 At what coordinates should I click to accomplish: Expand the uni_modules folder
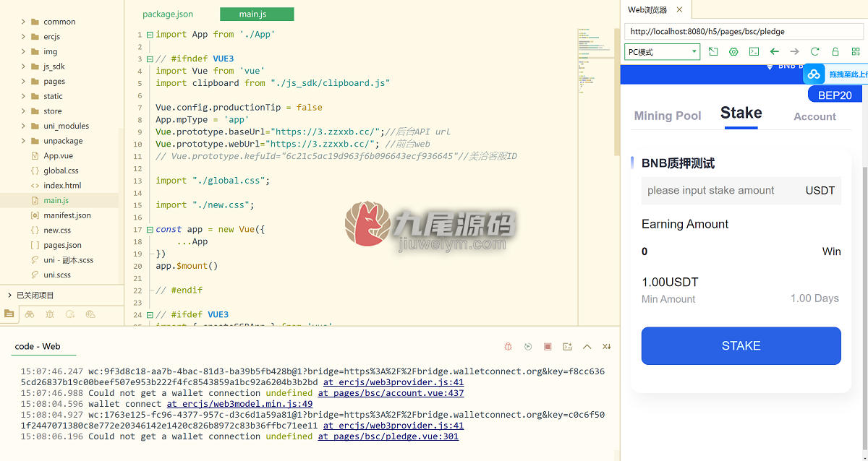23,126
